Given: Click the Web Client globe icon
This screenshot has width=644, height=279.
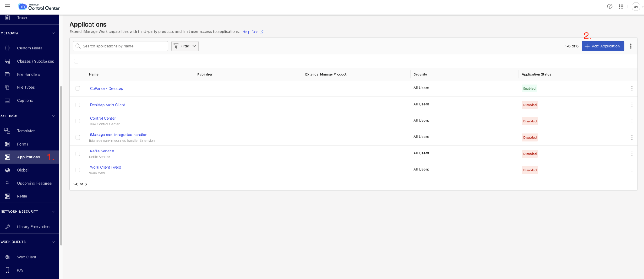Looking at the screenshot, I should [x=7, y=257].
